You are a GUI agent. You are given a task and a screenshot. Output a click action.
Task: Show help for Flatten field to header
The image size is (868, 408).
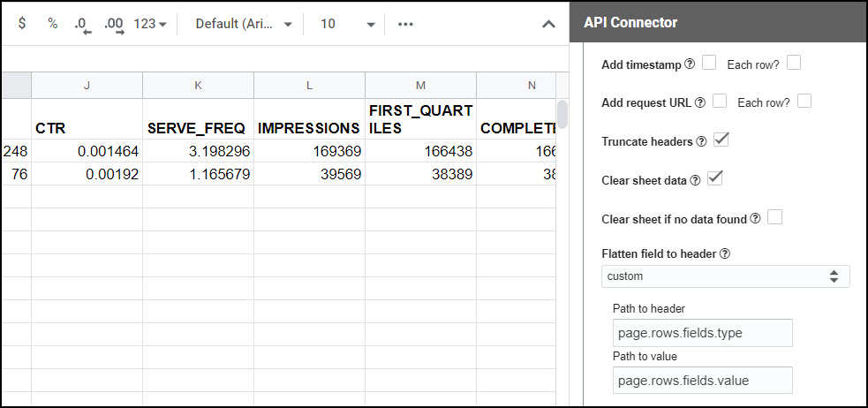725,254
